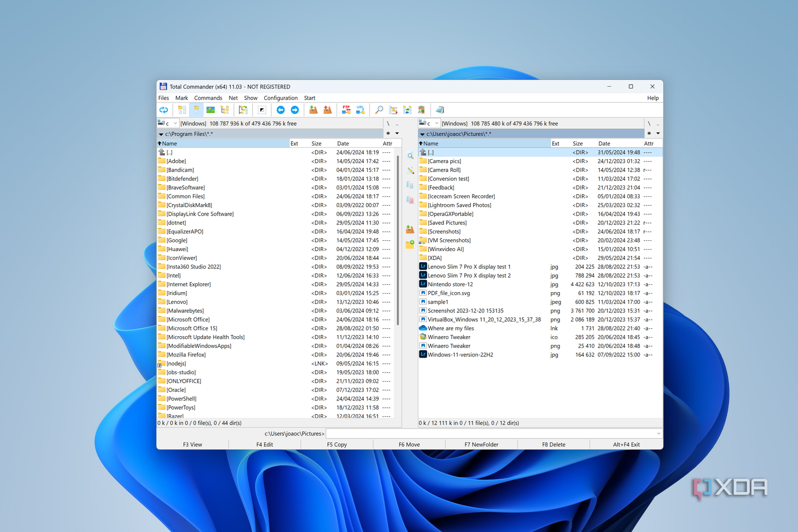
Task: Click the URL network connection icon
Action: (360, 110)
